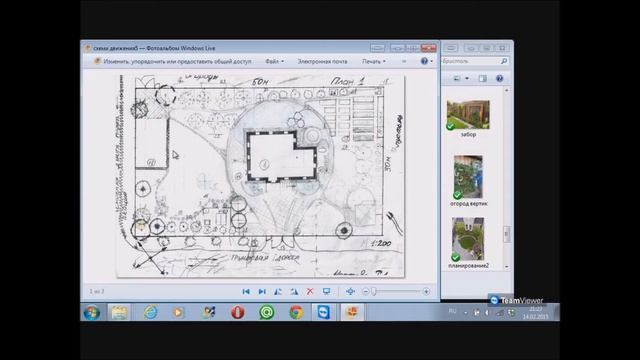640x360 pixels.
Task: Open the Электронная почта menu
Action: [x=322, y=61]
